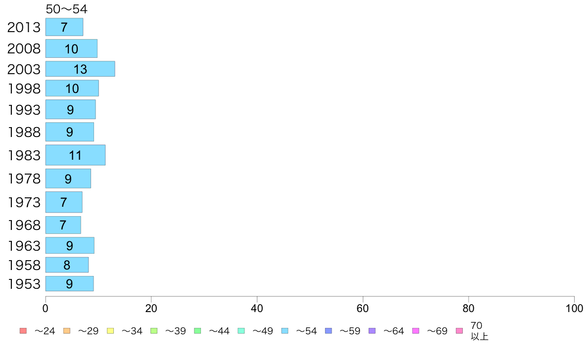Click the ~44 green legend swatch

[x=197, y=331]
